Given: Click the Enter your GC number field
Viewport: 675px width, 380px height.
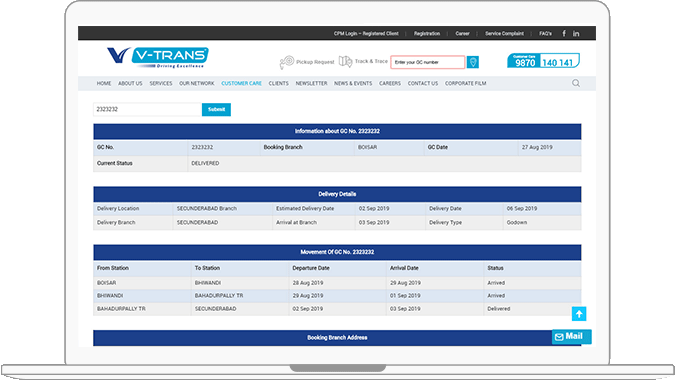Looking at the screenshot, I should coord(427,62).
